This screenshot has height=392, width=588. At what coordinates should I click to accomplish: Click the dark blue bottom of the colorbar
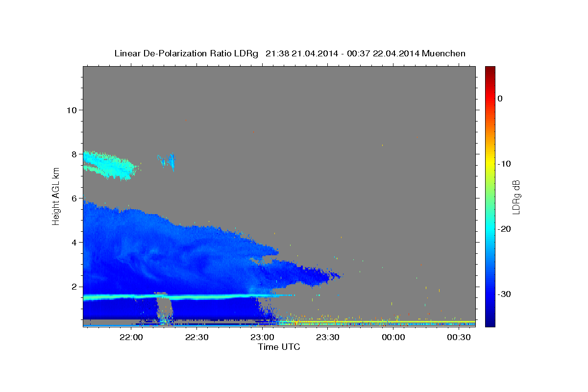(490, 321)
